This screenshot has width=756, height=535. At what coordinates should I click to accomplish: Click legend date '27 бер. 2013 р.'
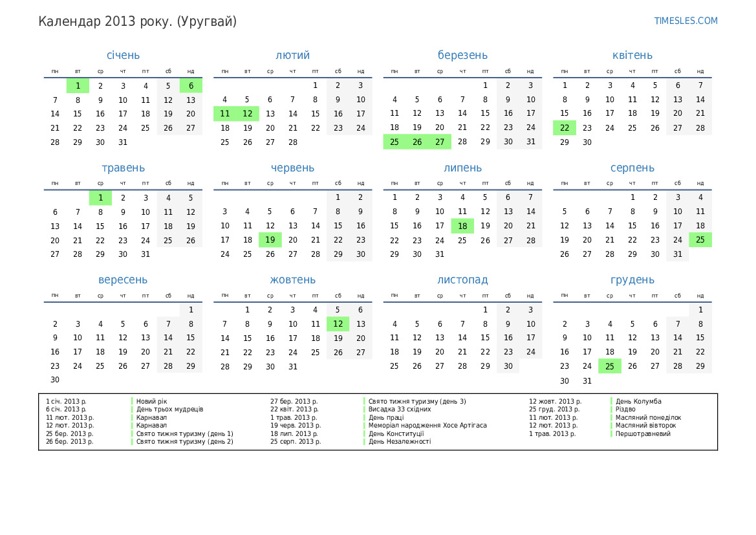coord(294,401)
